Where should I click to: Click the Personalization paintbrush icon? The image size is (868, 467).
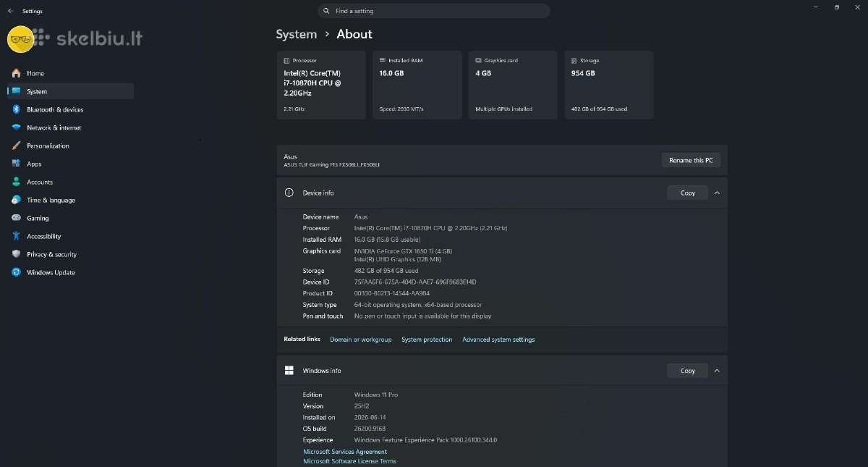coord(16,146)
